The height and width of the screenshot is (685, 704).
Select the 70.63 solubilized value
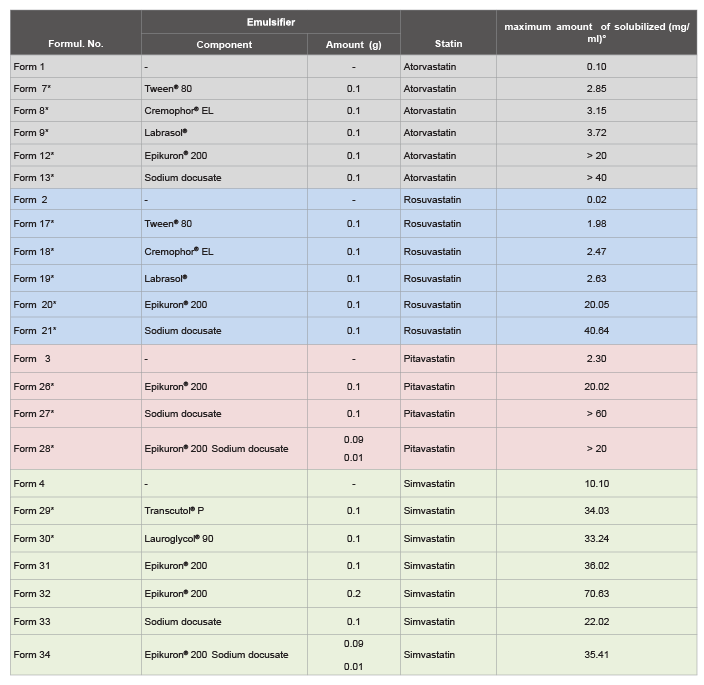click(x=596, y=594)
